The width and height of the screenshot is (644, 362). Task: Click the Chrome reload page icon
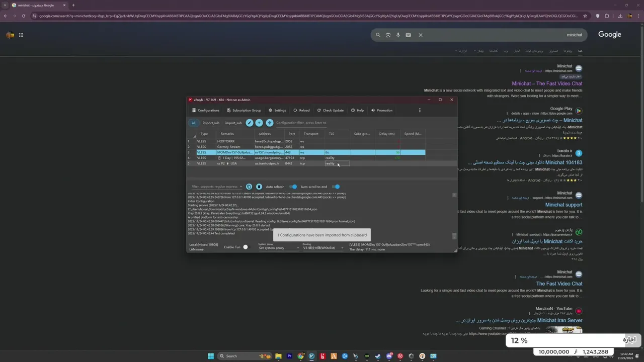click(24, 16)
